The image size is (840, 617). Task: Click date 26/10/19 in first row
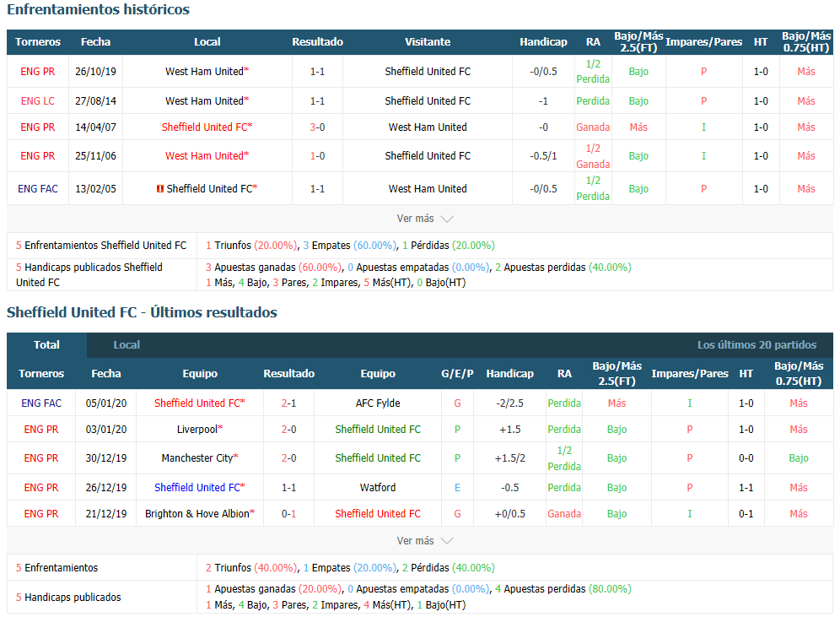point(95,71)
